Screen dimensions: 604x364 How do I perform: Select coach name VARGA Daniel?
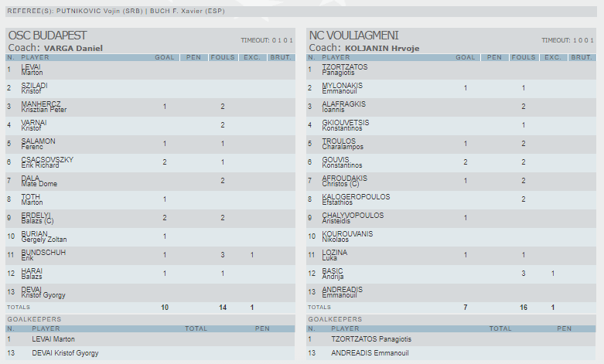(73, 48)
